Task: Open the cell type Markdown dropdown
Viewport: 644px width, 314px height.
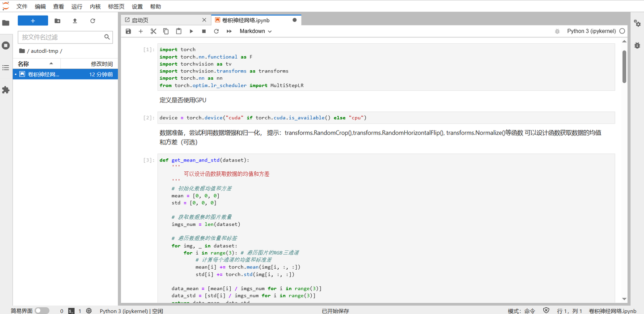Action: click(x=255, y=31)
